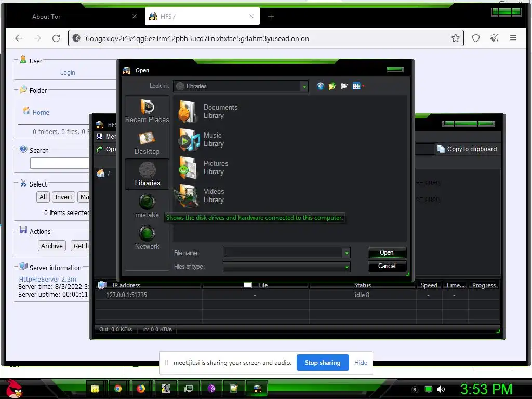Click the Archive action button
Viewport: 532px width, 399px height.
tap(52, 246)
